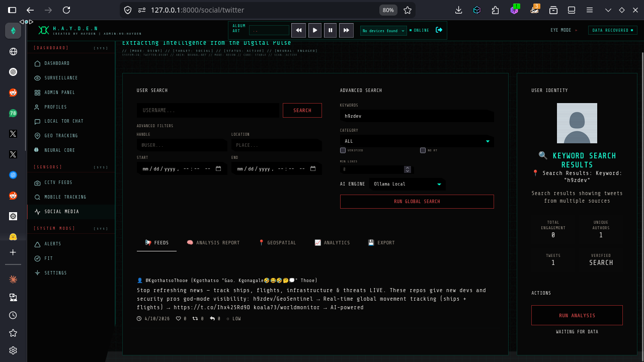Click the RUN ANALYSIS button
Viewport: 644px width, 362px height.
coord(577,315)
